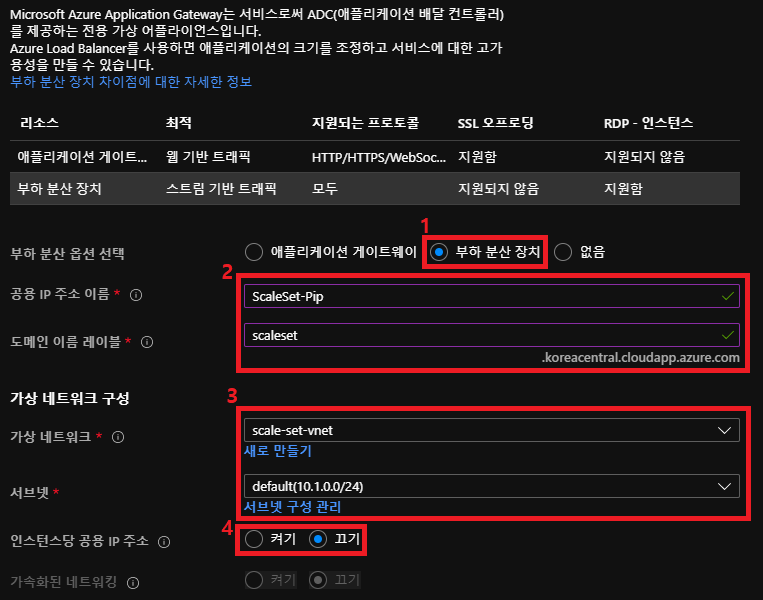763x600 pixels.
Task: Click the HTTP/HTTPS/WebSoc... protocol cell
Action: click(x=379, y=157)
